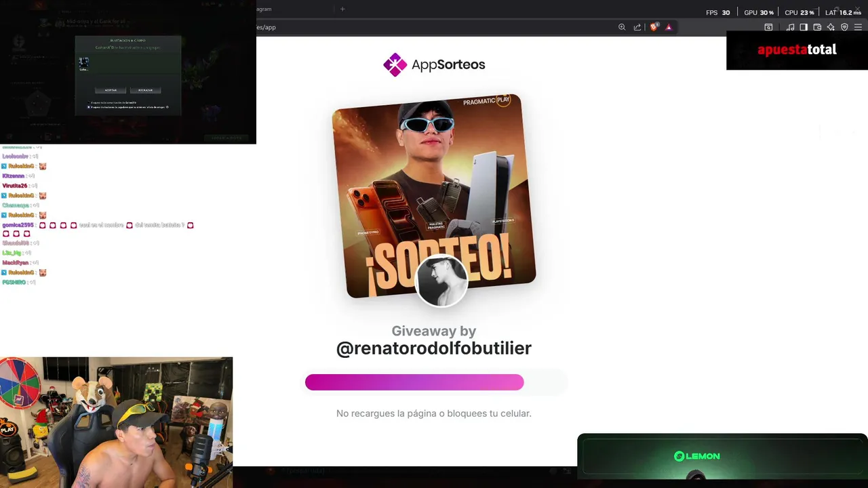This screenshot has height=488, width=868.
Task: Click the zoom magnifier icon in address bar
Action: click(622, 27)
